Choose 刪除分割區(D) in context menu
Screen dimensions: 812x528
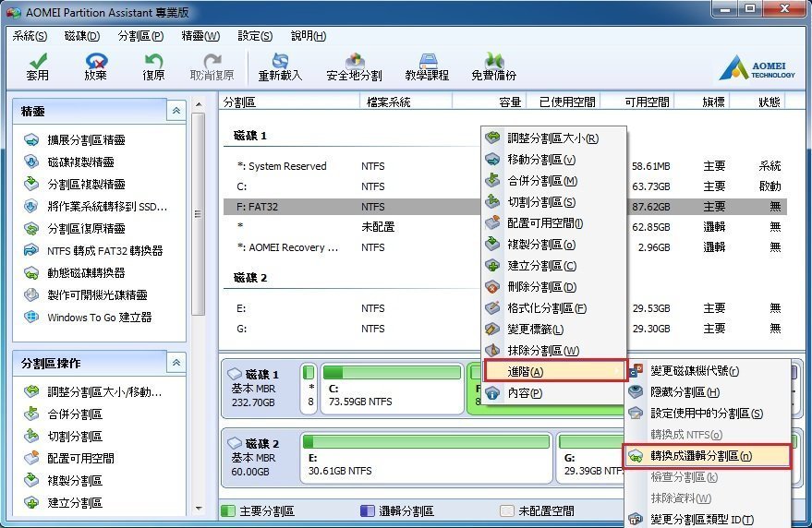pos(553,287)
